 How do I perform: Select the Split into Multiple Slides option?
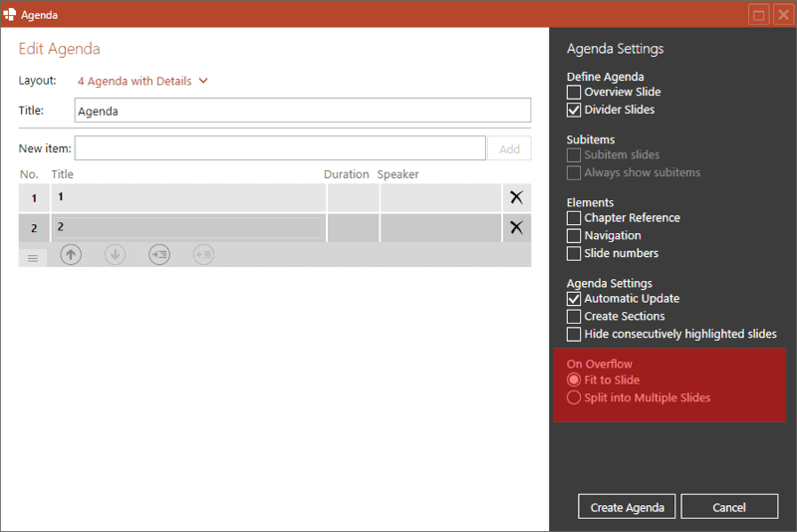tap(574, 399)
